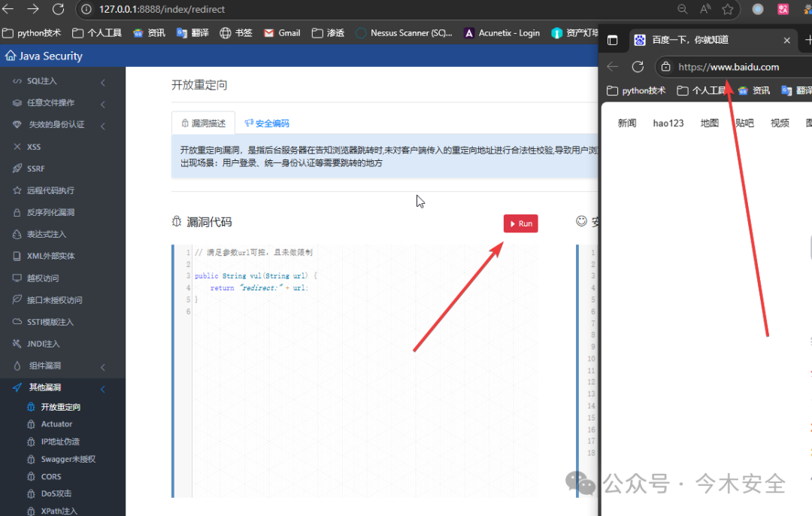
Task: Click the 接口未授权访问 sidebar icon
Action: tap(17, 300)
